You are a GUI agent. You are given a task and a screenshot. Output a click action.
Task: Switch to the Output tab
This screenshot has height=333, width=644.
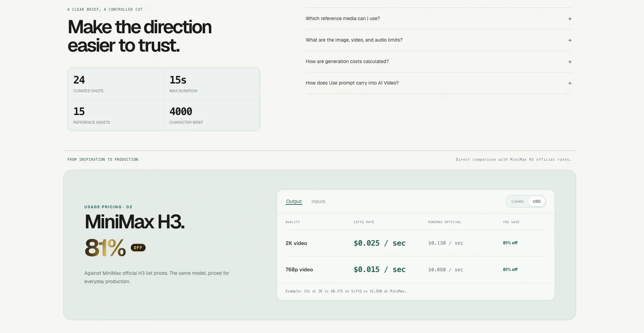294,201
